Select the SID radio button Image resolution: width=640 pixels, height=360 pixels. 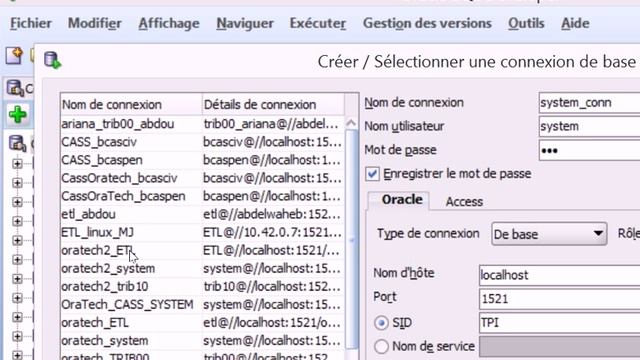[381, 323]
